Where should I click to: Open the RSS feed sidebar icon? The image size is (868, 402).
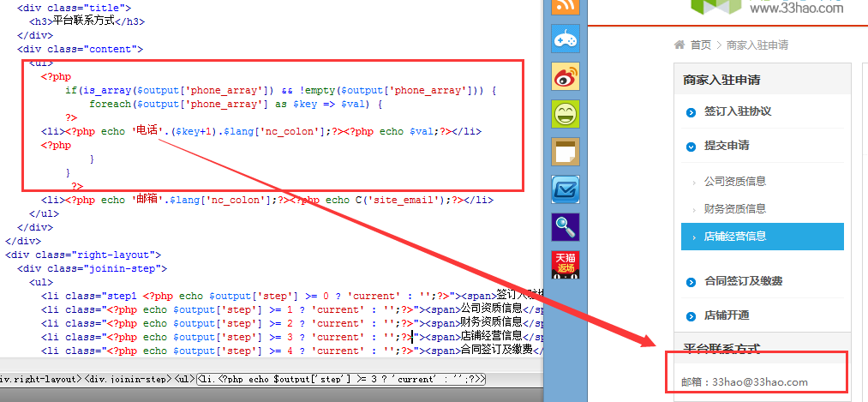click(x=566, y=5)
